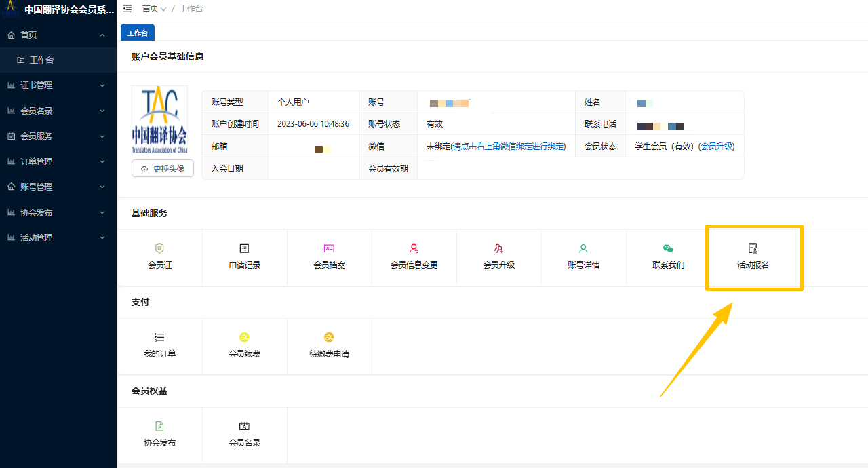This screenshot has width=868, height=468.
Task: Click the 会员升级 link in 会员状态
Action: 716,147
